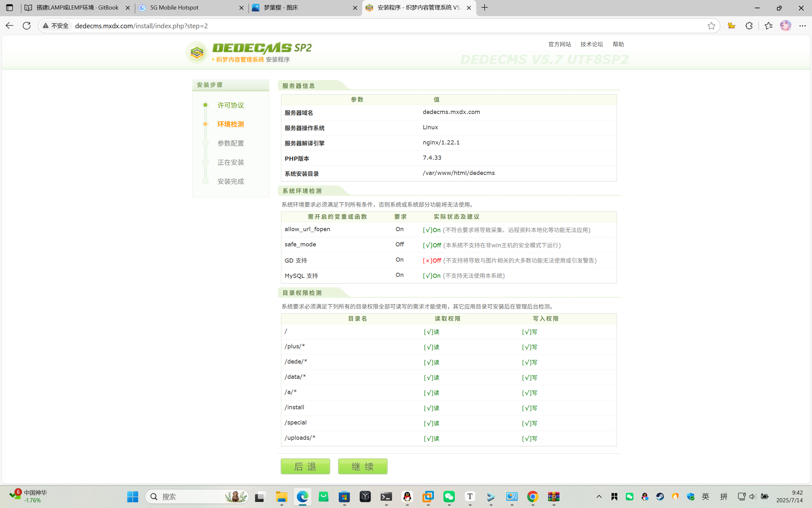Open Google Chrome from the taskbar
Viewport: 812px width, 508px height.
point(533,497)
